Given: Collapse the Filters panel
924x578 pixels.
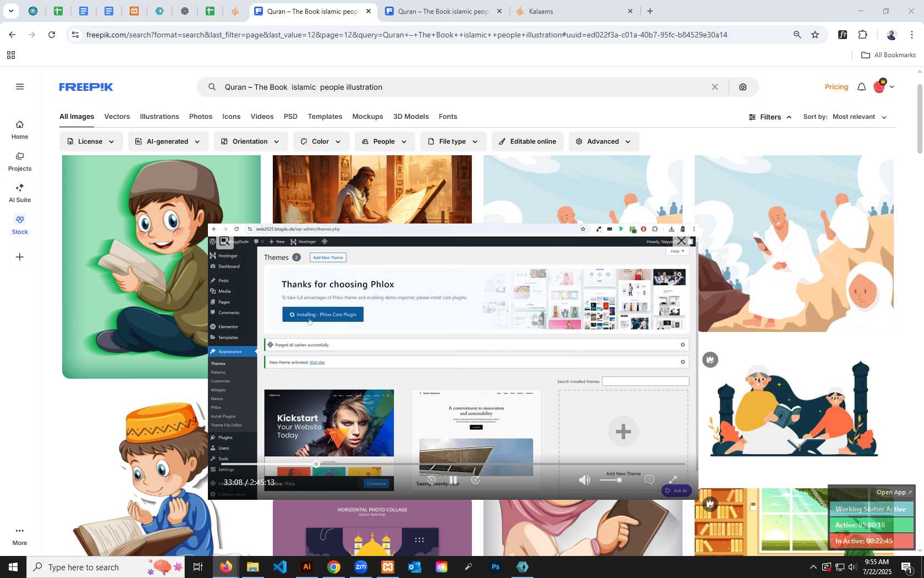Looking at the screenshot, I should 770,117.
